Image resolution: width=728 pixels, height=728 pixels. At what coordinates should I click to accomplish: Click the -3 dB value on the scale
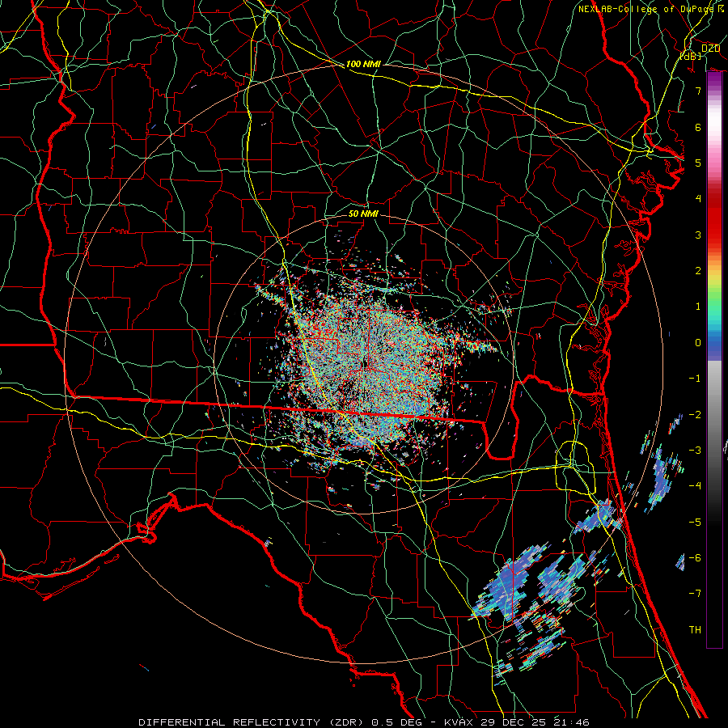pyautogui.click(x=695, y=451)
